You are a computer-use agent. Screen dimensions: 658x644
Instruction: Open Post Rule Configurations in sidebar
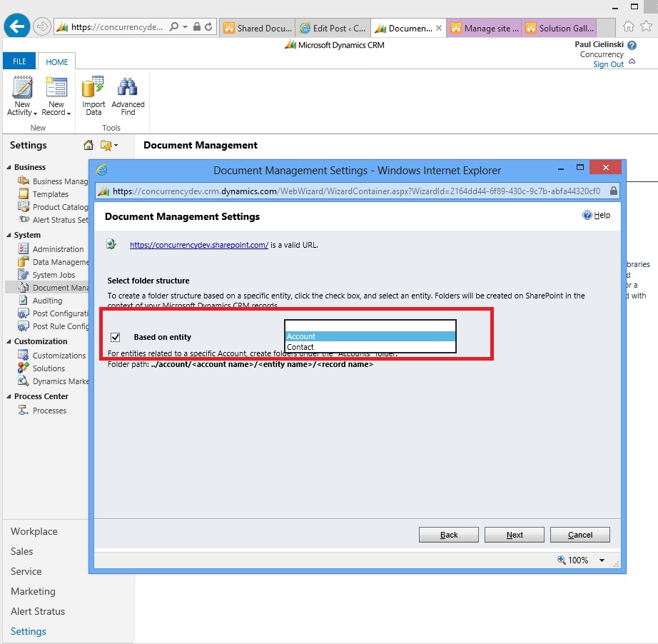pyautogui.click(x=53, y=326)
